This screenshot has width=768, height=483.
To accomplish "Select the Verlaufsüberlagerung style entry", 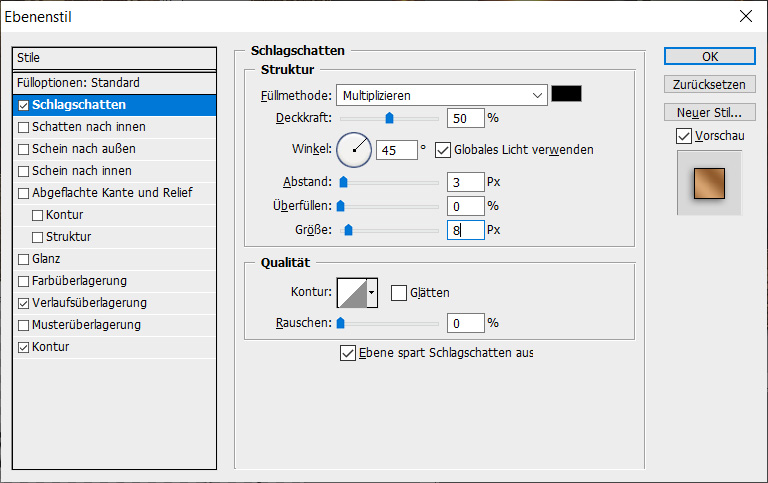I will tap(89, 303).
